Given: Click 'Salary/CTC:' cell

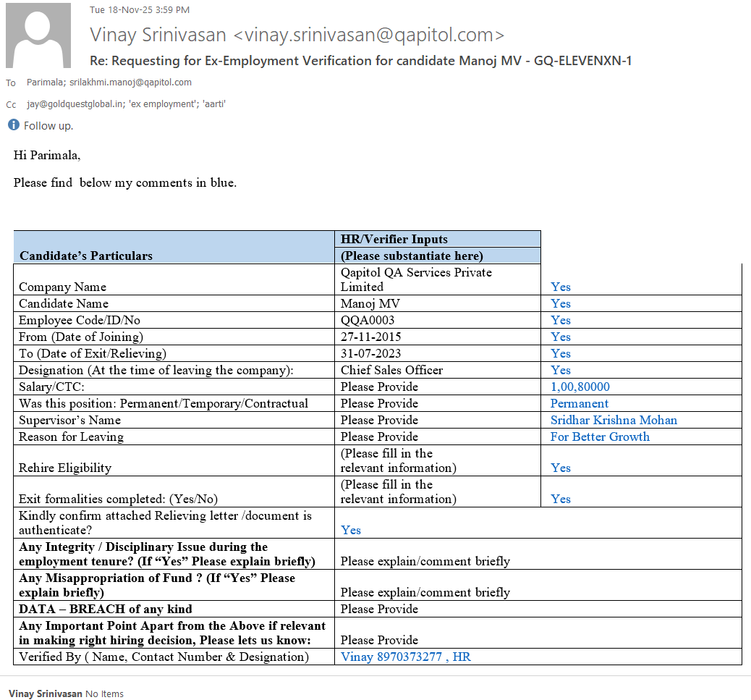Looking at the screenshot, I should pos(174,387).
